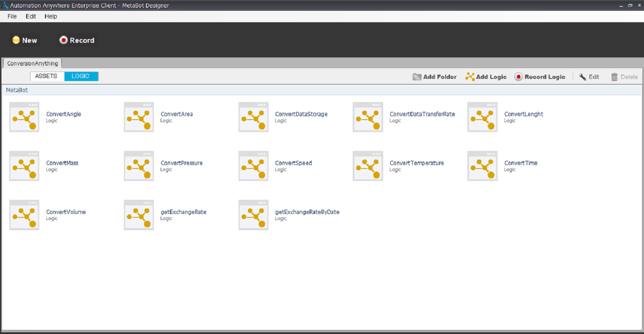The height and width of the screenshot is (334, 644).
Task: Select the ConvertMass name text
Action: [x=62, y=163]
